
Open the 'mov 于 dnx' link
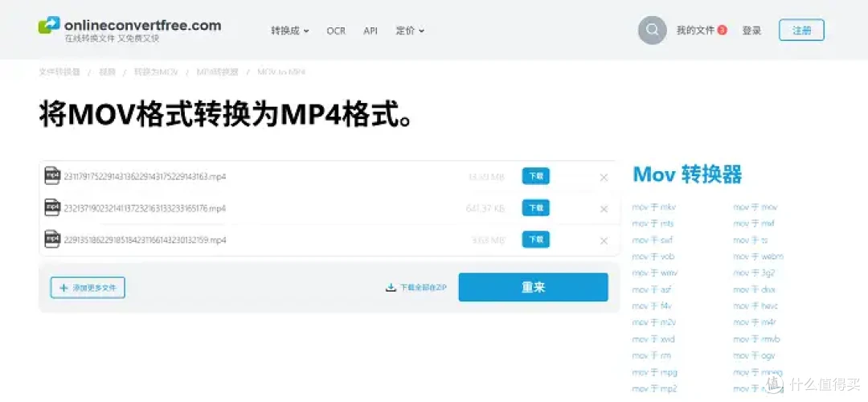click(754, 289)
